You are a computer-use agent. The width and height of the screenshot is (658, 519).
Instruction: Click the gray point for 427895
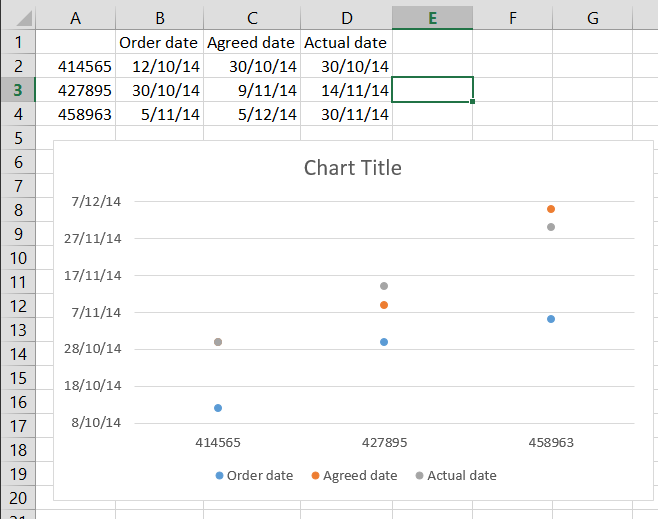[x=384, y=286]
